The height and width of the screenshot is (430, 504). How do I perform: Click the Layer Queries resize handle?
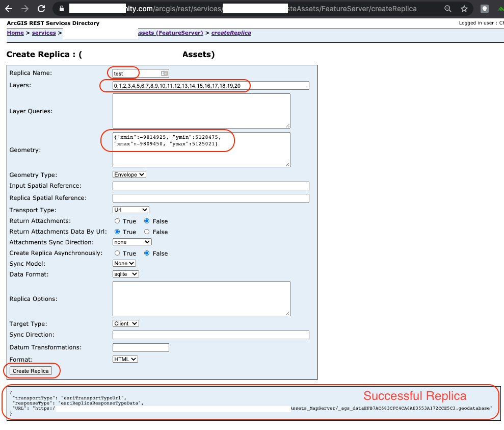point(288,126)
